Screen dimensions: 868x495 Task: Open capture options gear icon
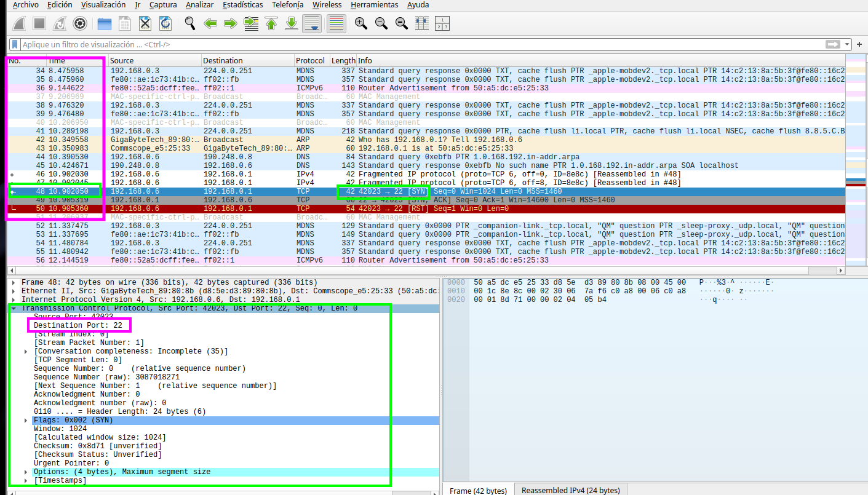[x=79, y=24]
